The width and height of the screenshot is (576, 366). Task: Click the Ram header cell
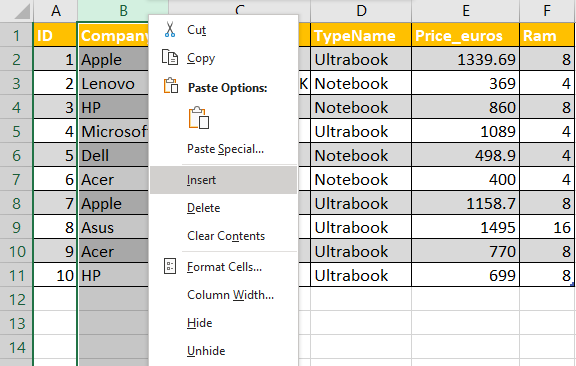click(x=547, y=35)
